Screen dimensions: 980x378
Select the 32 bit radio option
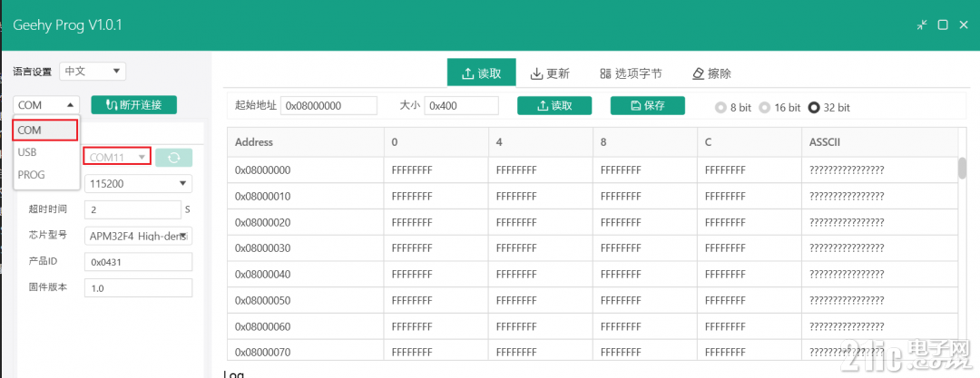pyautogui.click(x=829, y=108)
